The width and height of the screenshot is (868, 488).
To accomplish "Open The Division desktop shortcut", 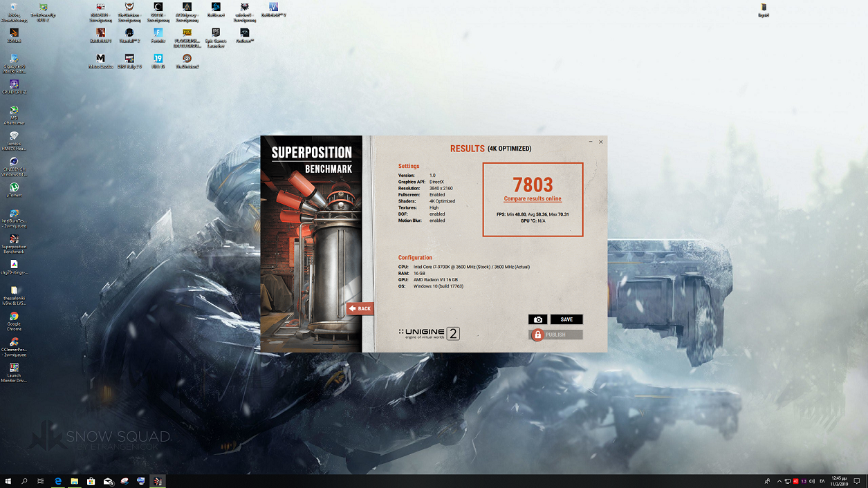I will pos(129,12).
